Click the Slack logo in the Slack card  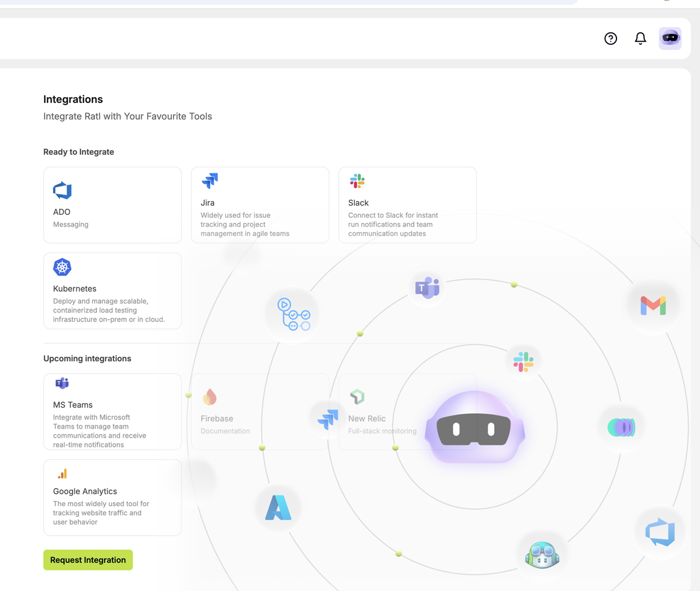(357, 181)
